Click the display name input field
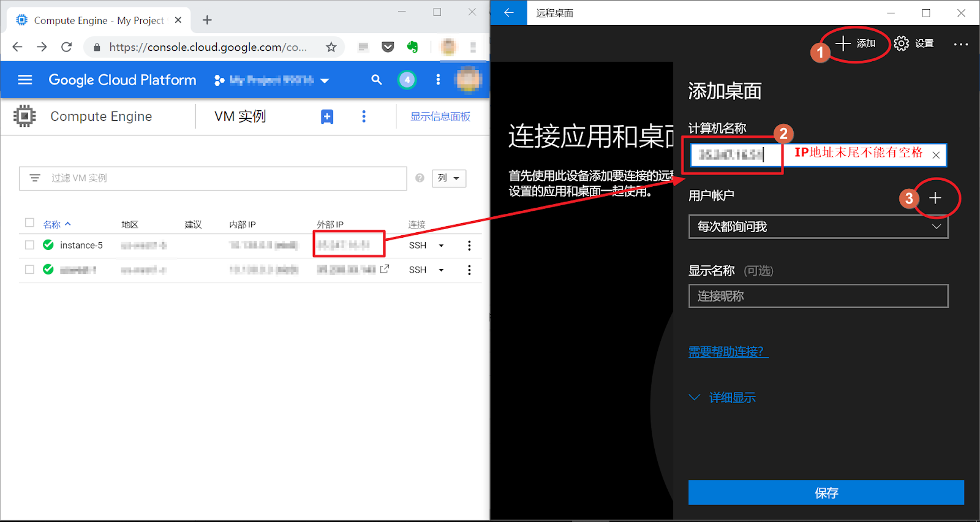Viewport: 980px width, 522px height. [x=818, y=296]
